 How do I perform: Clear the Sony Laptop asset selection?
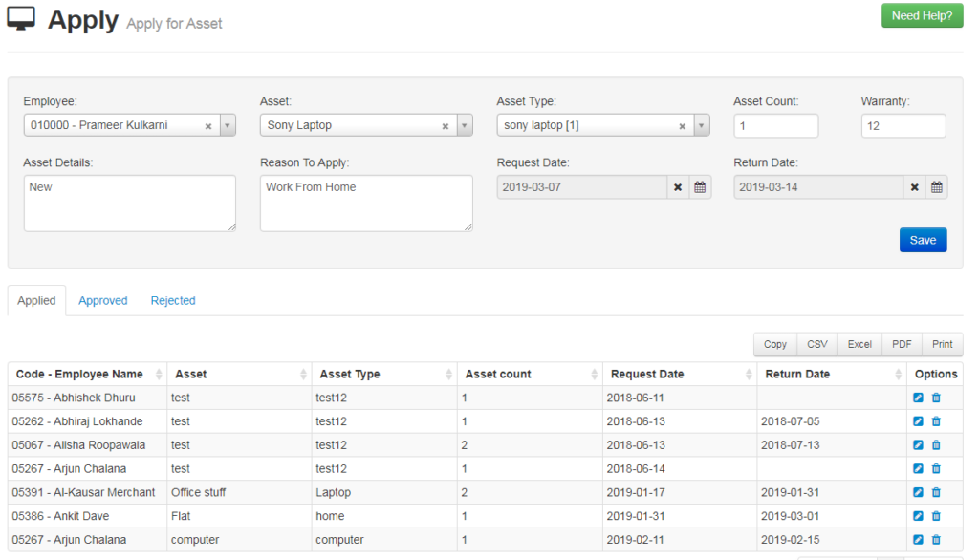(445, 125)
